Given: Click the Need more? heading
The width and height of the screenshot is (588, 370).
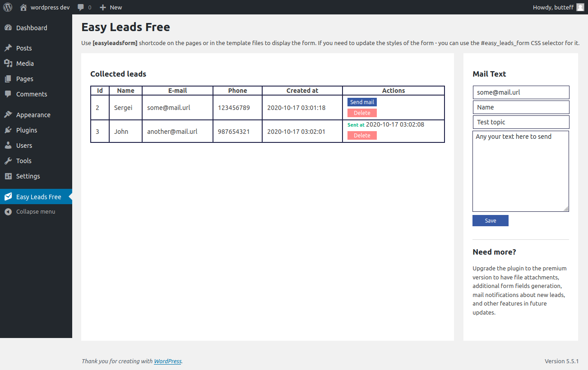Looking at the screenshot, I should [494, 252].
